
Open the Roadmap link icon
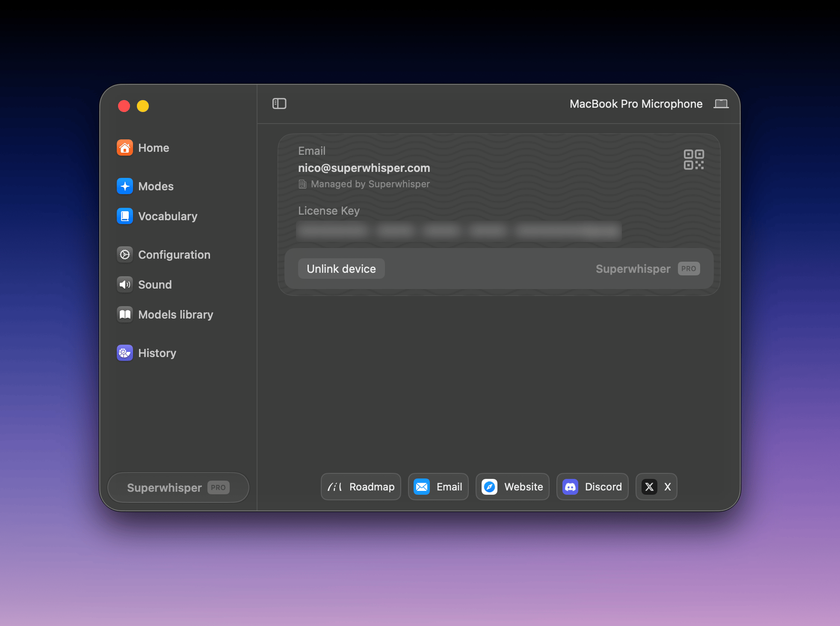334,487
